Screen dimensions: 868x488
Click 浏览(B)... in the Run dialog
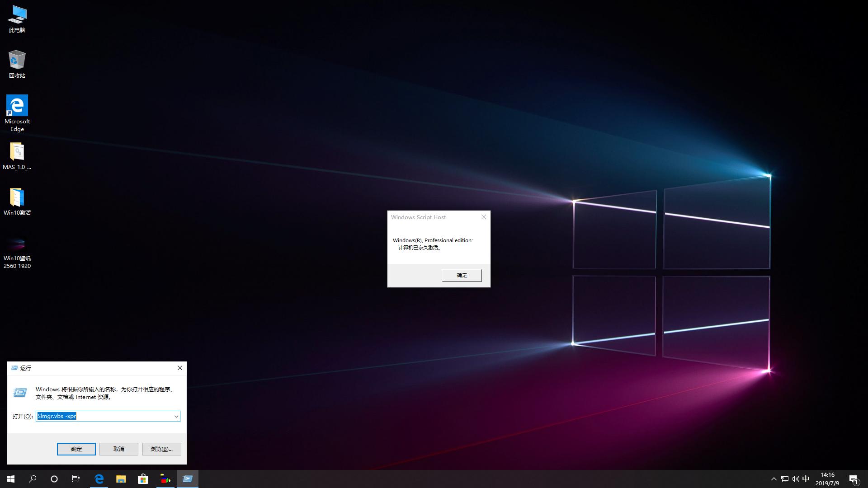[161, 449]
